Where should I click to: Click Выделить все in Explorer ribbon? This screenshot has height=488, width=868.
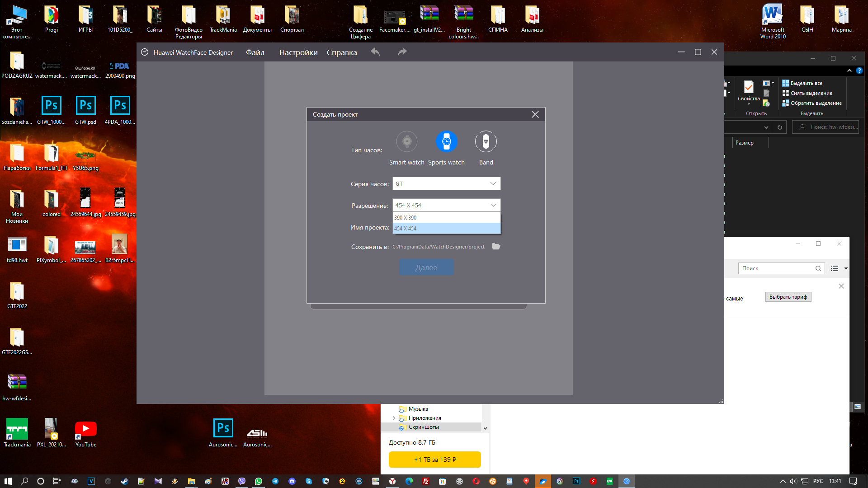(x=802, y=83)
